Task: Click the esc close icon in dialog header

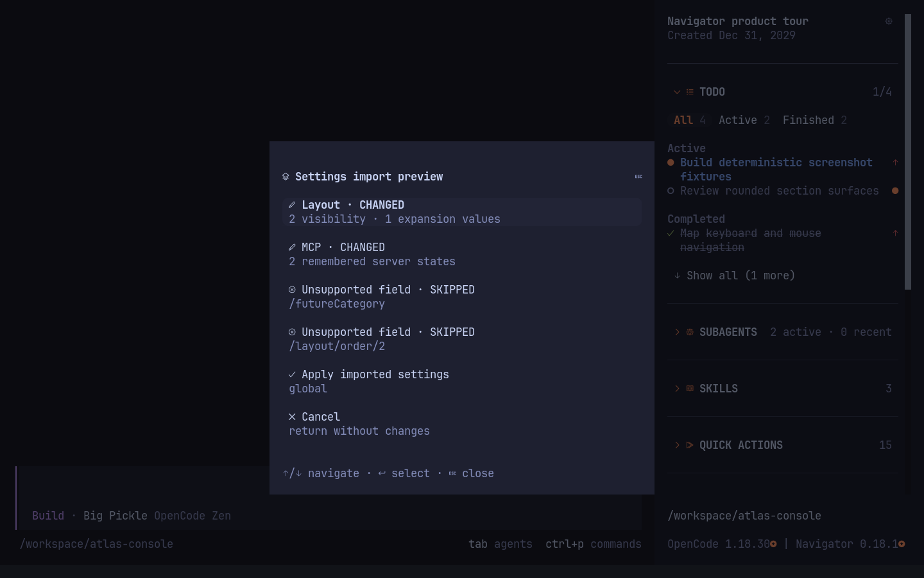Action: click(638, 177)
